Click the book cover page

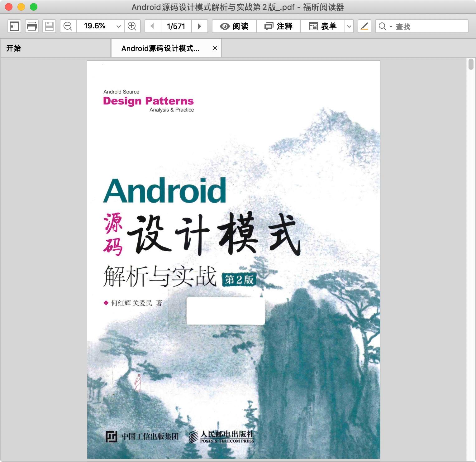click(x=234, y=259)
